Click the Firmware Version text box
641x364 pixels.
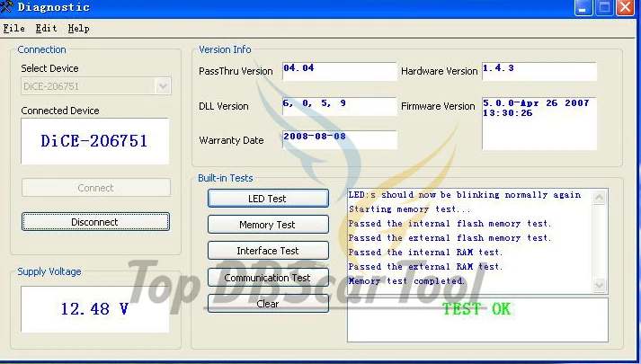point(539,123)
